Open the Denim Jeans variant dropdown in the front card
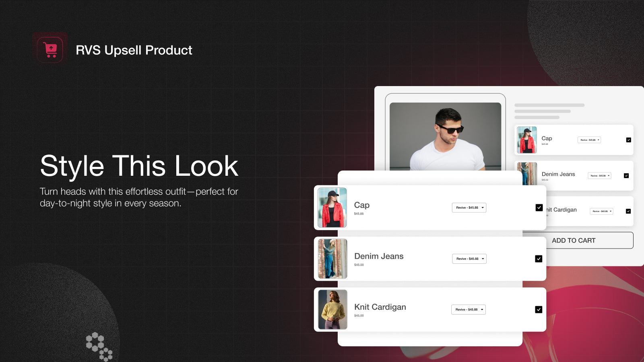 tap(469, 259)
